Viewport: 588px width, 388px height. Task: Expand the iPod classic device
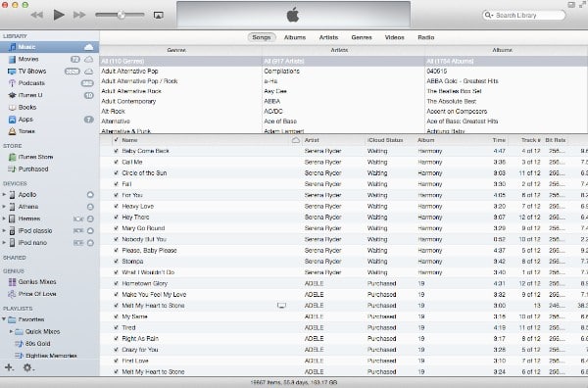(x=4, y=230)
